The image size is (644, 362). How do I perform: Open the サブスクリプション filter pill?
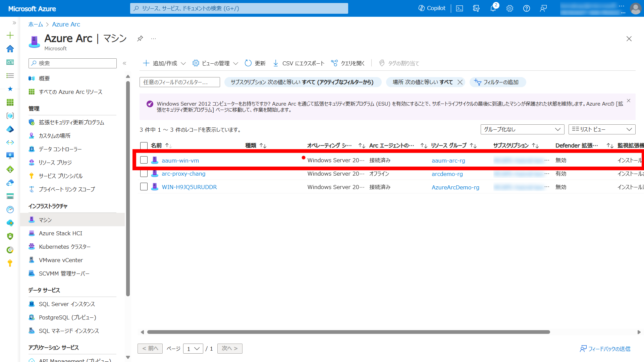click(303, 82)
